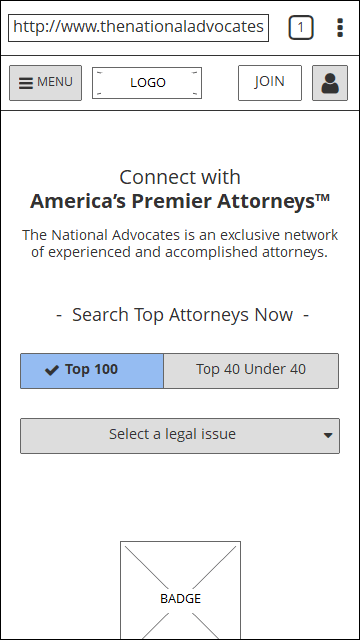Open the MENU navigation button
Viewport: 360px width, 640px height.
click(45, 83)
